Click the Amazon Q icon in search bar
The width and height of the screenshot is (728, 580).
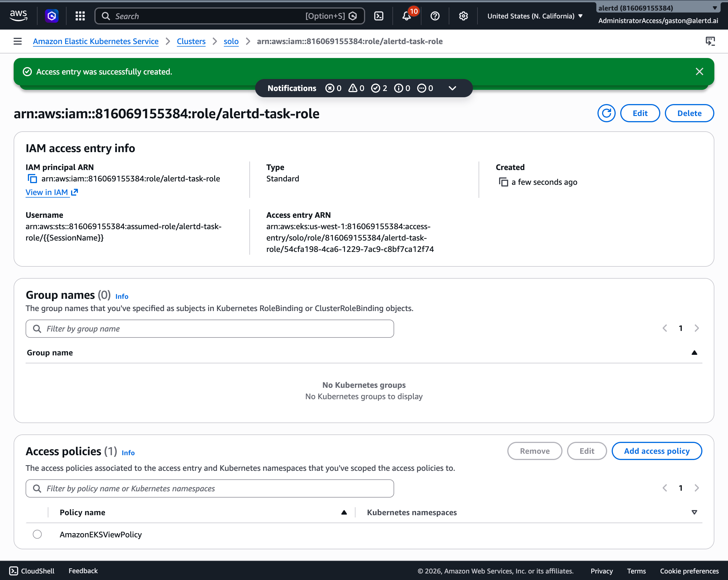pyautogui.click(x=353, y=16)
